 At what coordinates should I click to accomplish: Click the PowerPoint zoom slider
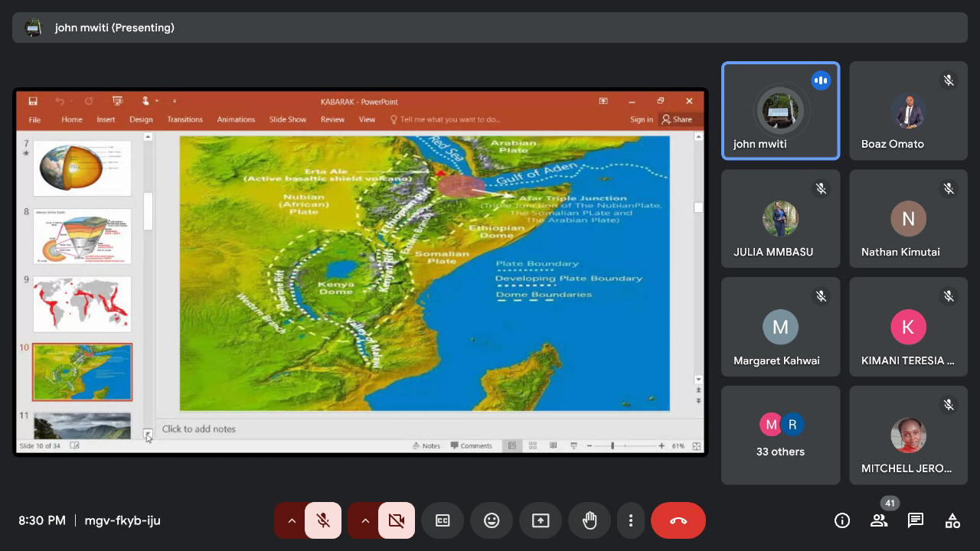click(612, 445)
